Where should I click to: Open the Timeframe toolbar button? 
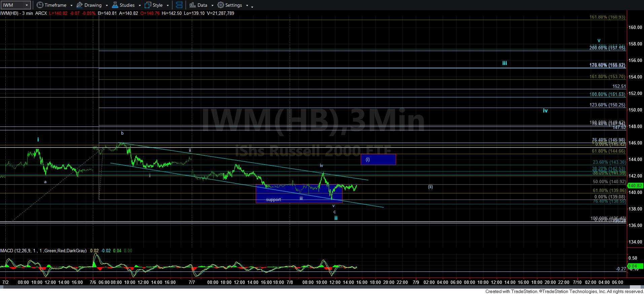51,5
